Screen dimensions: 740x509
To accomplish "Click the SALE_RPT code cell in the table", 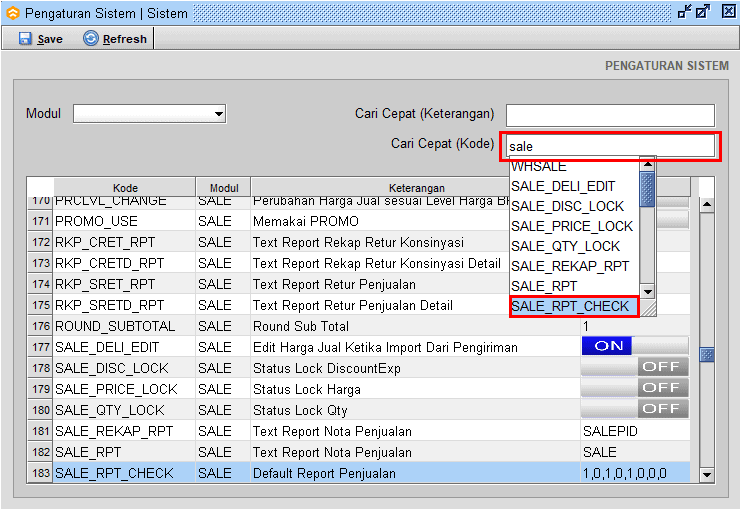I will [125, 452].
